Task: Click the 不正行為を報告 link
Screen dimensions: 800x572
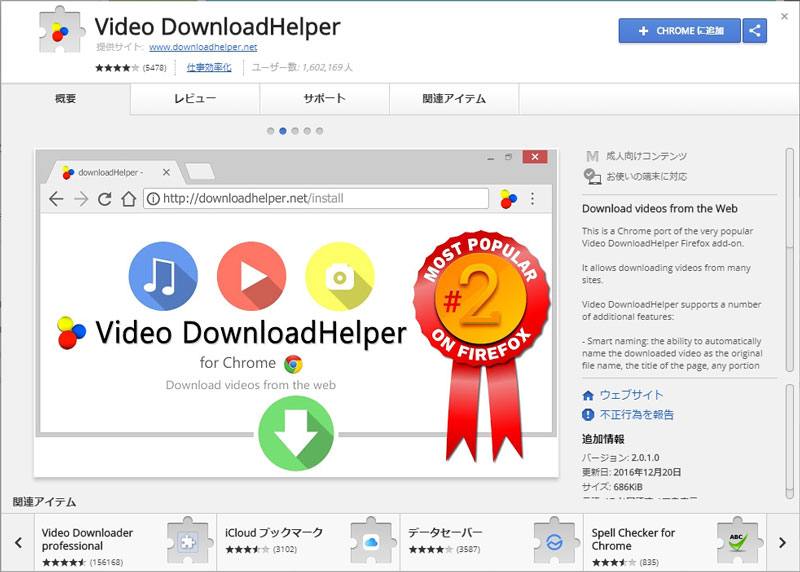Action: click(x=637, y=414)
